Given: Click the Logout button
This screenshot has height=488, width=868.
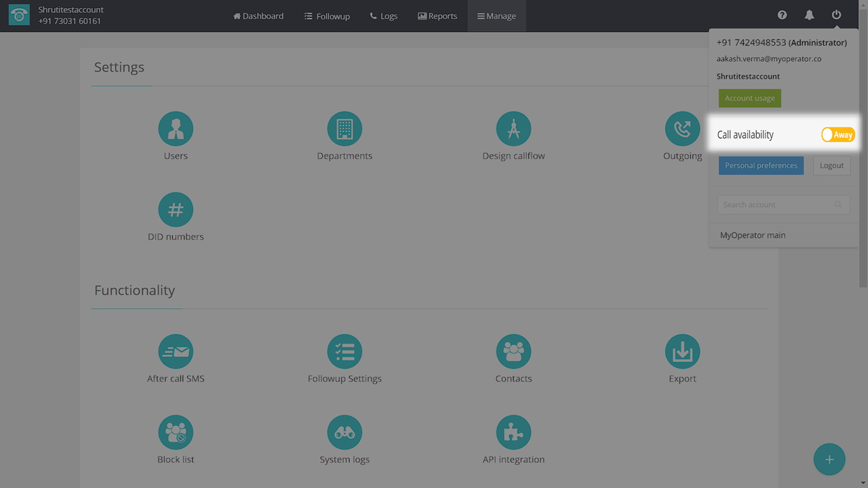Looking at the screenshot, I should coord(831,165).
